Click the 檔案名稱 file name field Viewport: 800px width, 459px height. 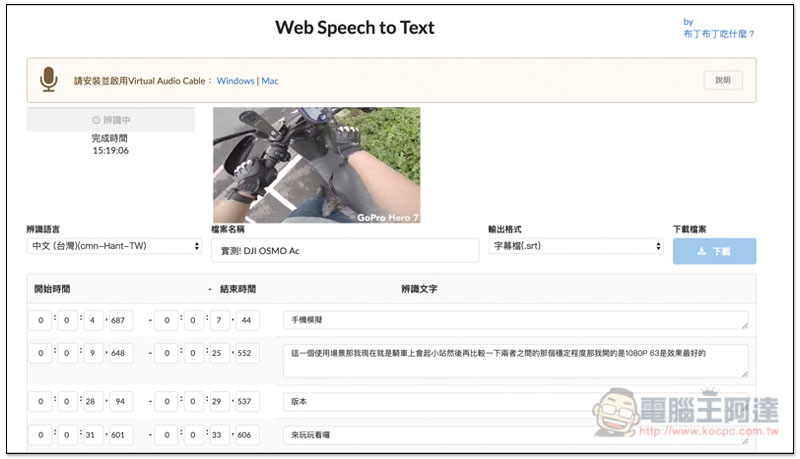(x=345, y=250)
